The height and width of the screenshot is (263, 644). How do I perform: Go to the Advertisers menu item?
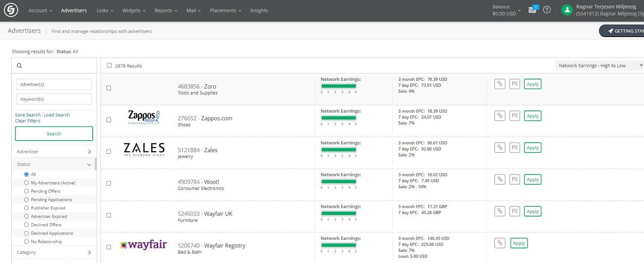coord(74,10)
